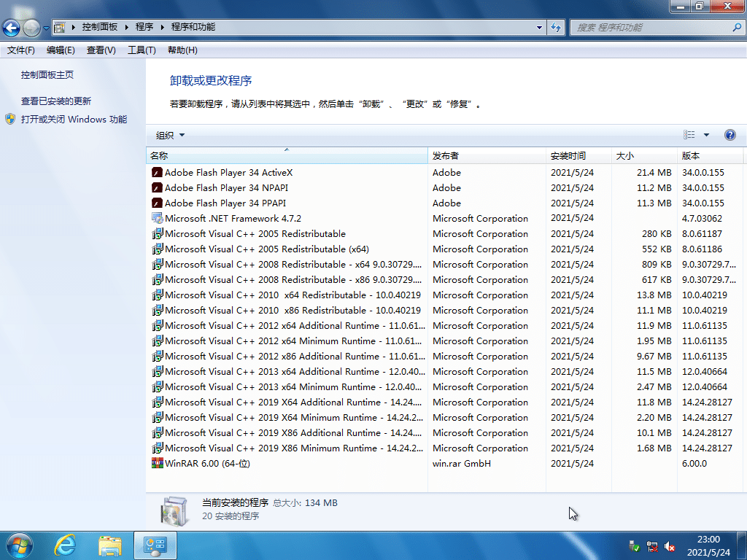747x560 pixels.
Task: Launch Internet Explorer from the taskbar
Action: (65, 545)
